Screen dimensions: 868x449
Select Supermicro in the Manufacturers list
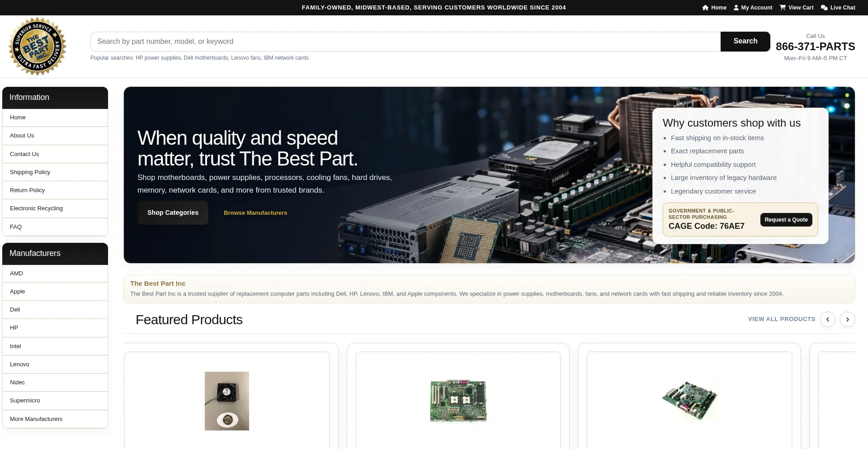click(x=55, y=401)
